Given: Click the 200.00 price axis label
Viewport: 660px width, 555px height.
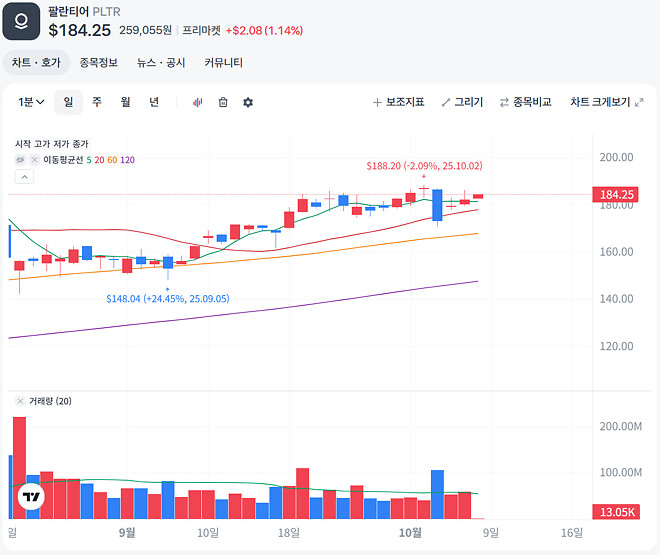Looking at the screenshot, I should (x=616, y=157).
